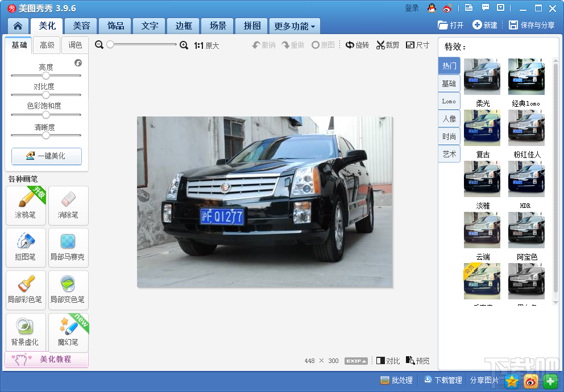Switch to the 文字 tab
The width and height of the screenshot is (564, 392).
click(150, 26)
